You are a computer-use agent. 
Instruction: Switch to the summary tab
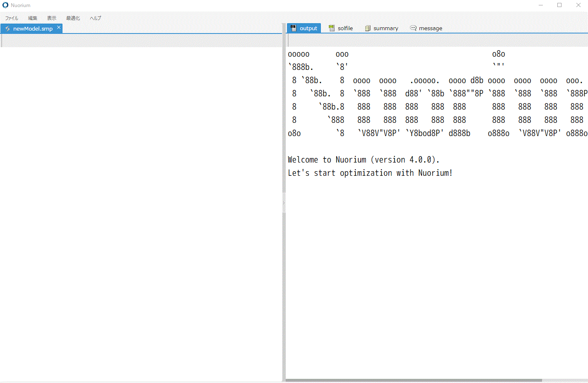click(381, 28)
